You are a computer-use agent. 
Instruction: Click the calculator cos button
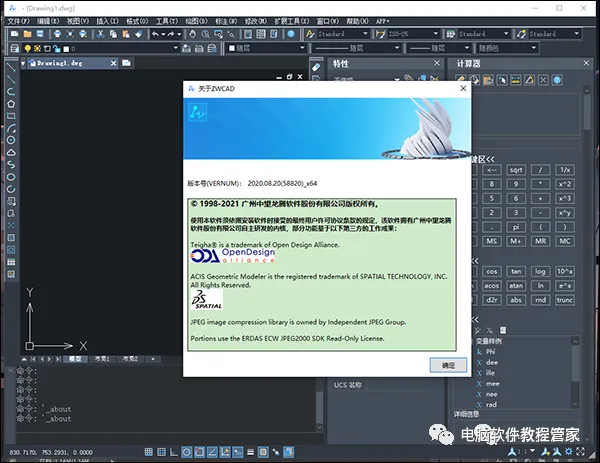492,271
